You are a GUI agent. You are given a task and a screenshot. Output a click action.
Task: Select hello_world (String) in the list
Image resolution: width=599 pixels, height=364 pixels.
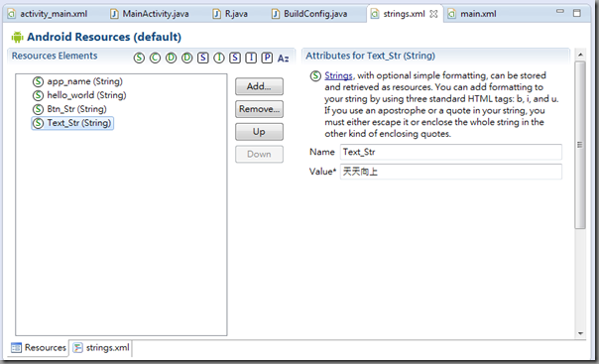[86, 95]
